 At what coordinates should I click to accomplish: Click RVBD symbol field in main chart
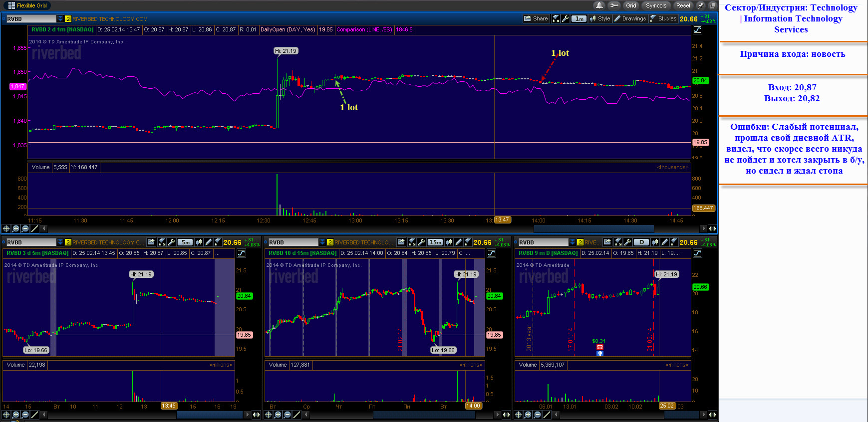point(31,19)
